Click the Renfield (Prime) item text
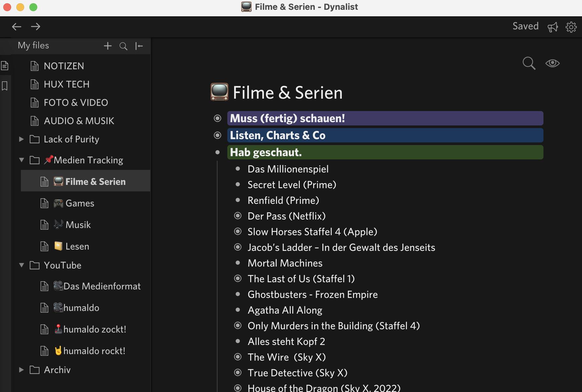This screenshot has width=582, height=392. click(x=283, y=200)
